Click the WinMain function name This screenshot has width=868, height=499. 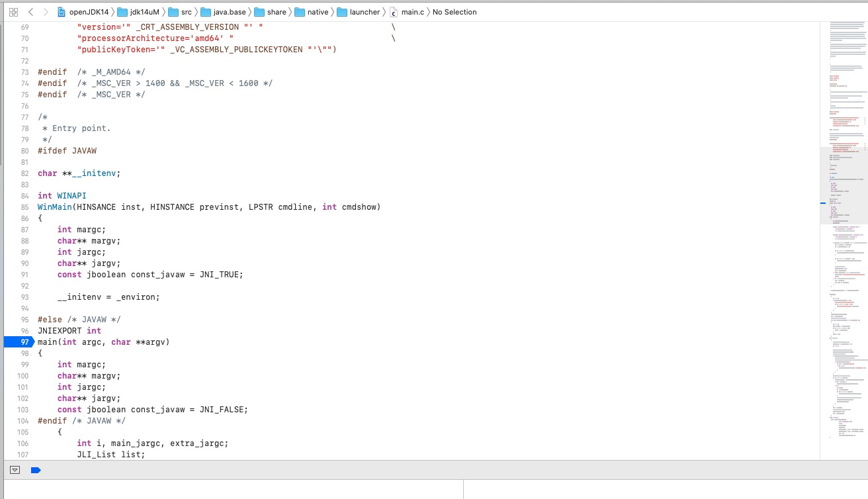pyautogui.click(x=54, y=207)
